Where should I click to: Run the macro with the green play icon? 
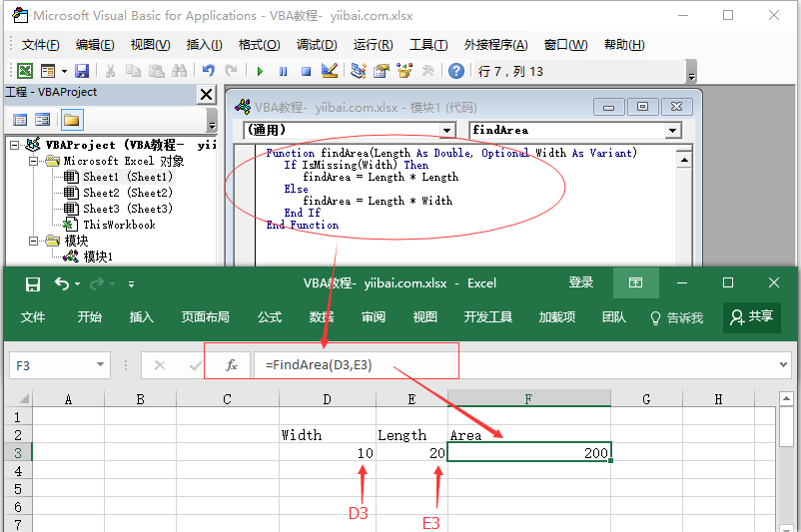pos(260,71)
